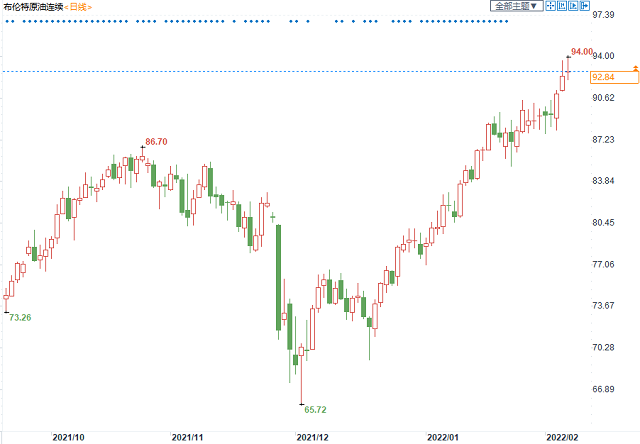Click the 97.39 top price axis label
The width and height of the screenshot is (640, 444).
click(x=605, y=16)
